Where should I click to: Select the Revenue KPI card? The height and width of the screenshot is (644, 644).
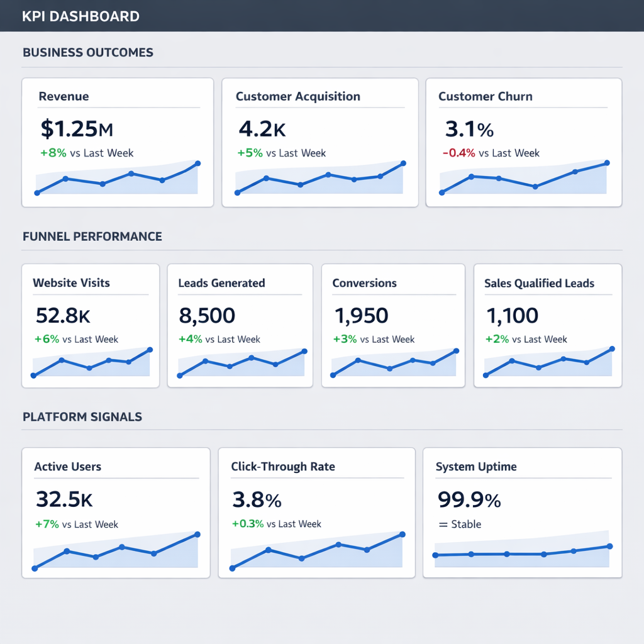pyautogui.click(x=118, y=142)
